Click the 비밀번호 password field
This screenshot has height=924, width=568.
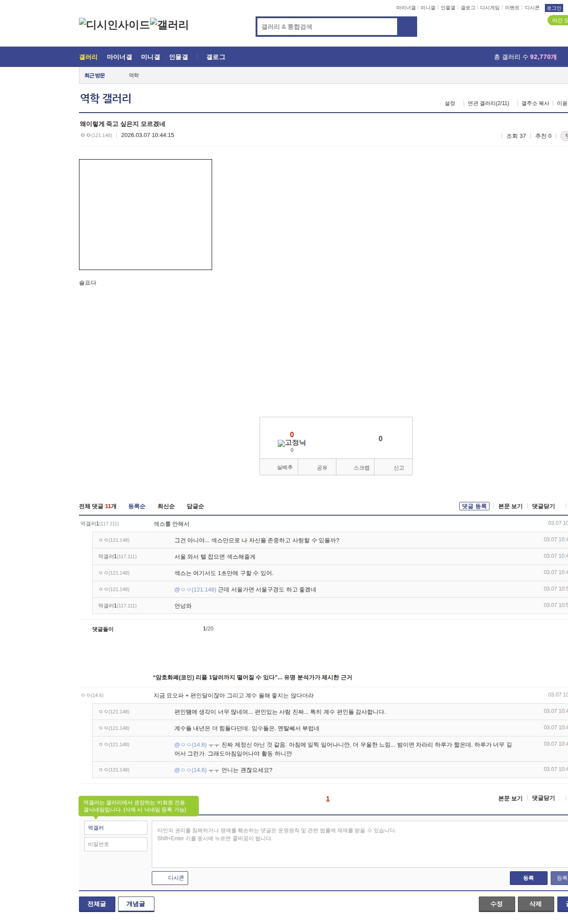click(x=116, y=844)
